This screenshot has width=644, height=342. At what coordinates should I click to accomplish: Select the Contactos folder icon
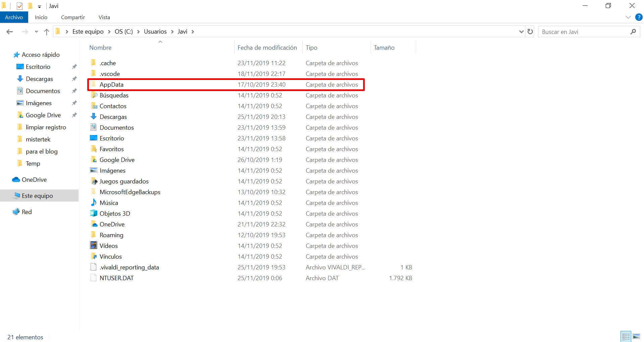click(x=94, y=105)
